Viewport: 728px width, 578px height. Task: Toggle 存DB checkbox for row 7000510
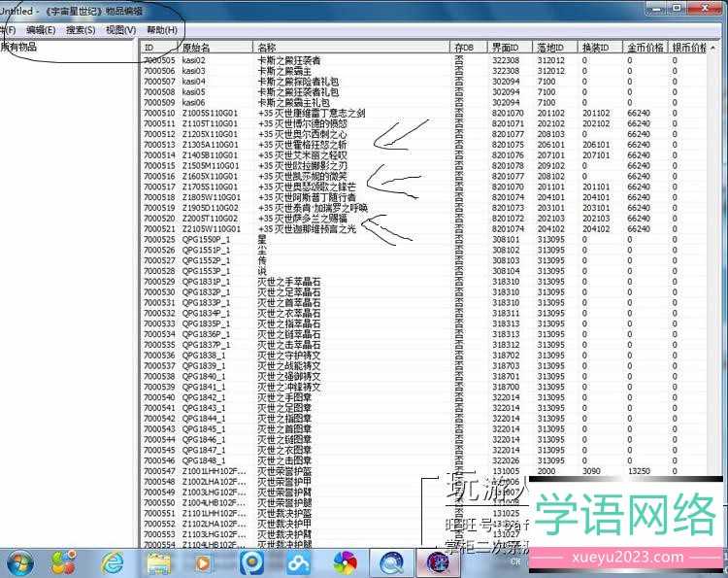click(x=458, y=113)
